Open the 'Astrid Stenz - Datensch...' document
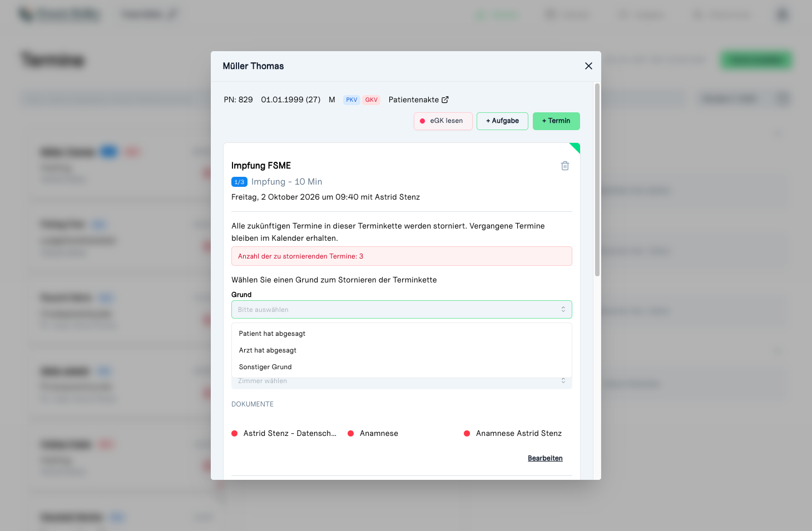Viewport: 812px width, 531px height. pos(284,434)
